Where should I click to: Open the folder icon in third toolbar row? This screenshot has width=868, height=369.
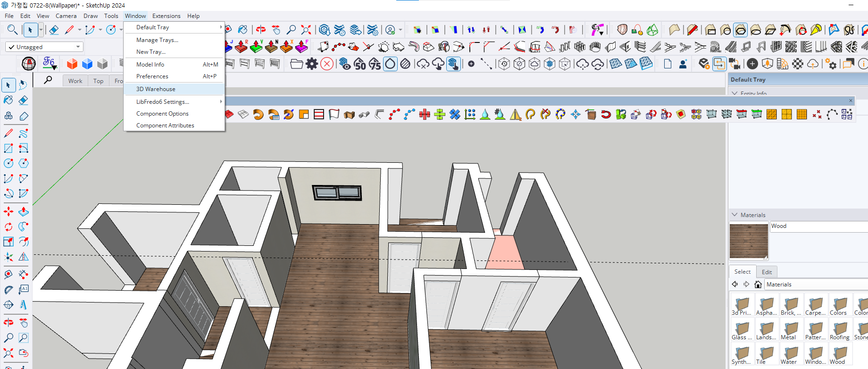tap(296, 64)
